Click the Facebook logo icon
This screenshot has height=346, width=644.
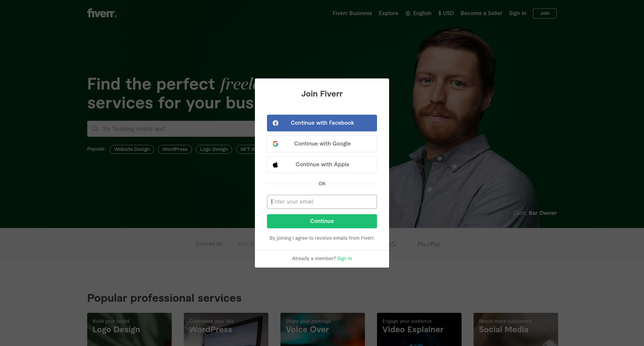(275, 123)
